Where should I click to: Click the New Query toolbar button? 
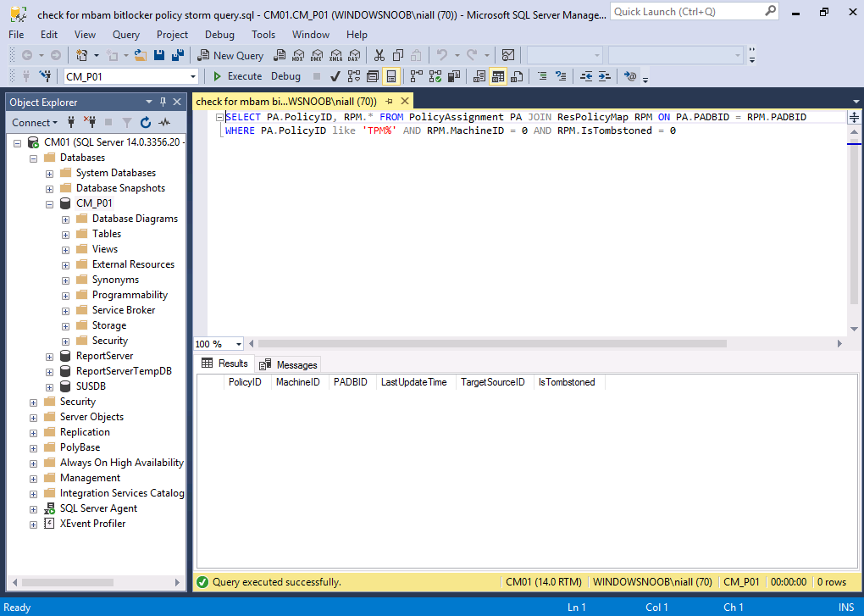(x=230, y=55)
